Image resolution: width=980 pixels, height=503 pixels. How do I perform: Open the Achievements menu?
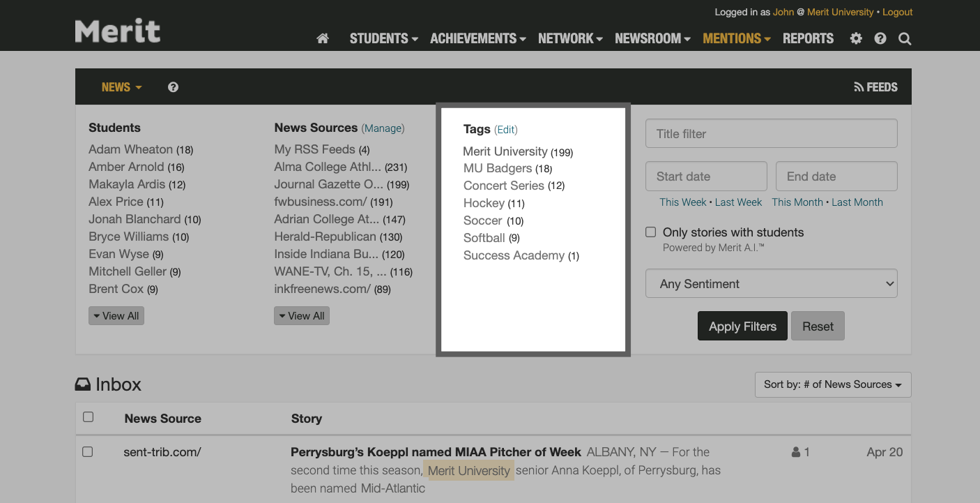[x=477, y=39]
